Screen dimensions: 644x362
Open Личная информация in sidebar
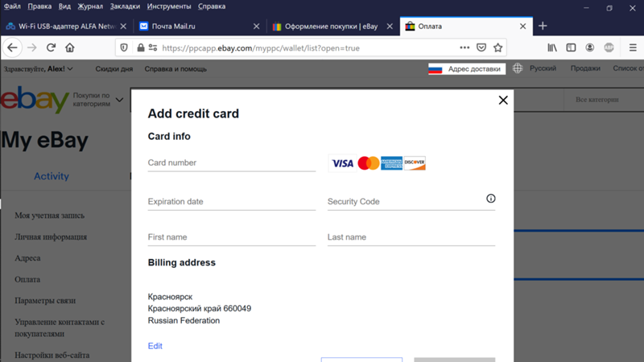(51, 237)
